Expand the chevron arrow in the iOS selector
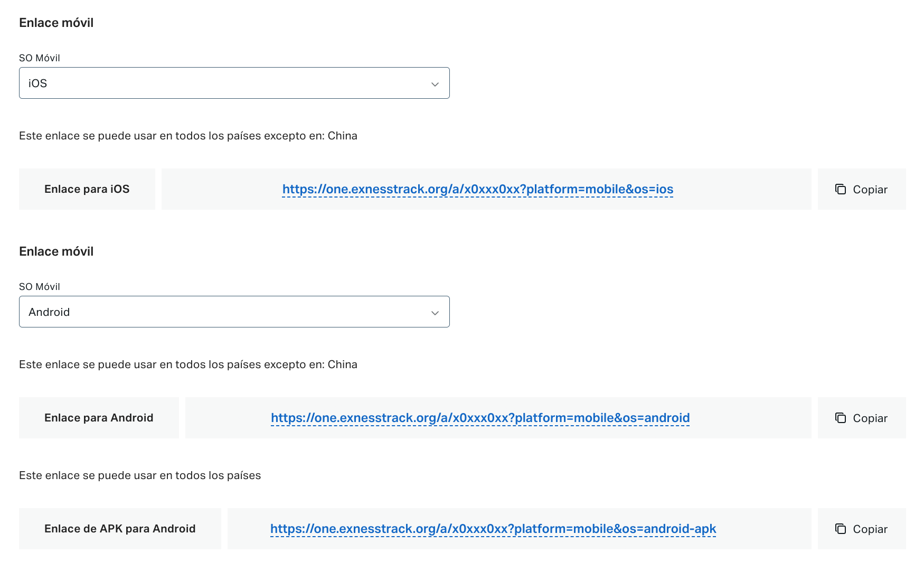Viewport: 924px width, 581px height. pos(435,84)
